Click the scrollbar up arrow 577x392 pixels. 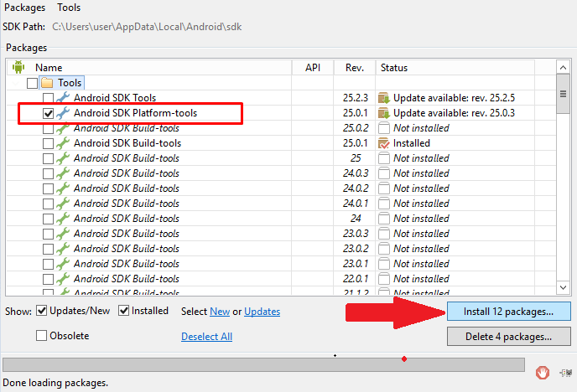point(563,67)
